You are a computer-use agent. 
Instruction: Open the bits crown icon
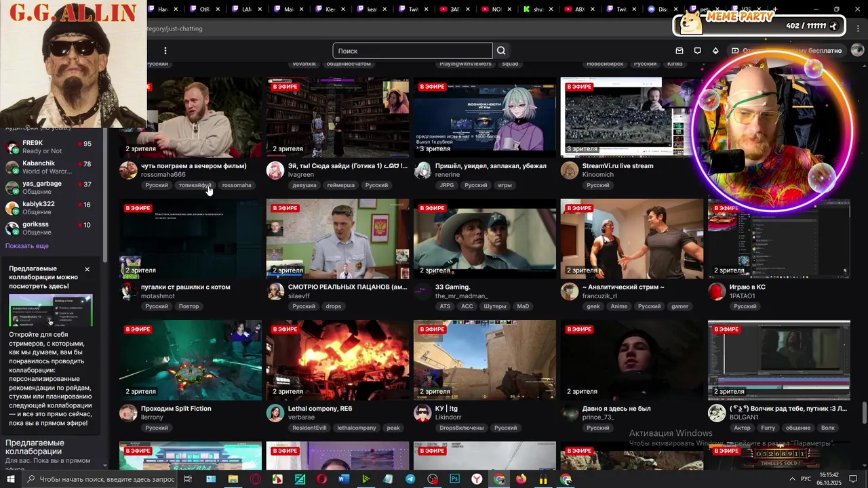715,51
